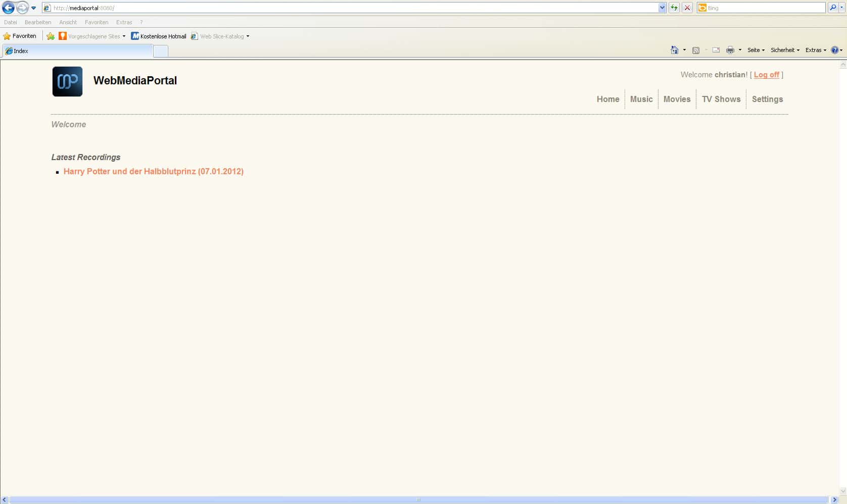Screen dimensions: 847x504
Task: Open the Seite dropdown menu
Action: coord(756,50)
